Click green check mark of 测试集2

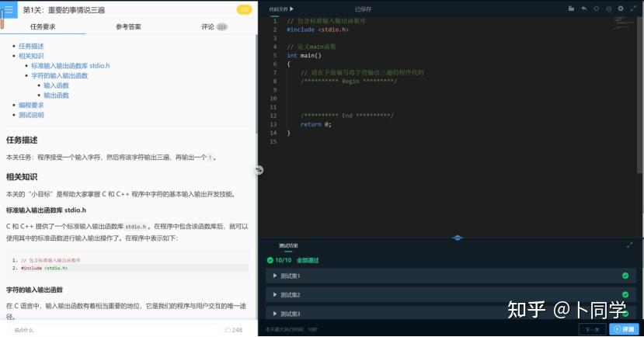(625, 294)
